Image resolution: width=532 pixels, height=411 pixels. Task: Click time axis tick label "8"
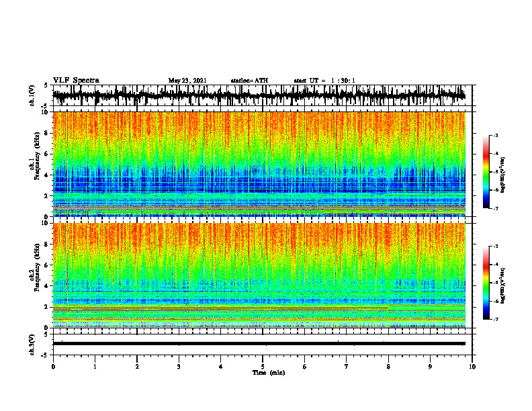tap(388, 367)
